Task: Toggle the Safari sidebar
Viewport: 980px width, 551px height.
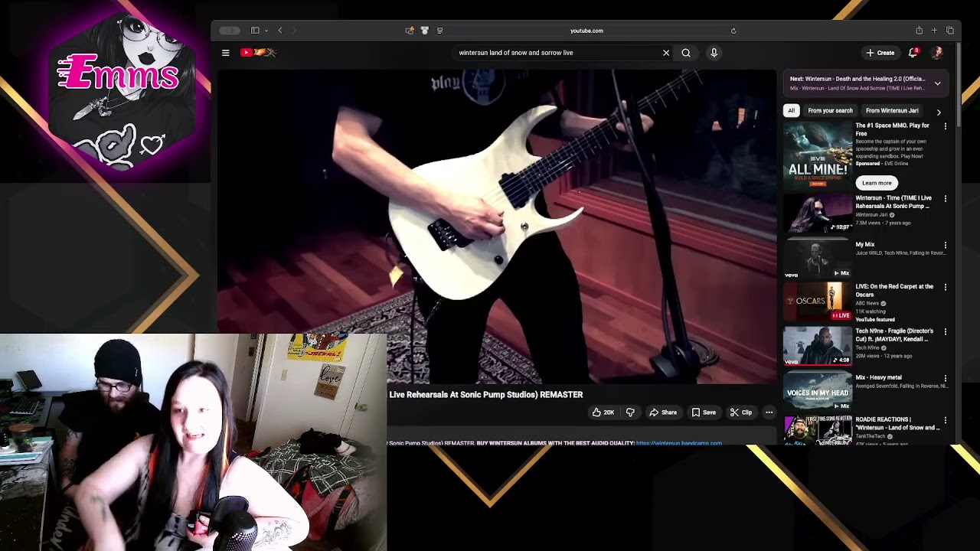Action: pyautogui.click(x=255, y=31)
